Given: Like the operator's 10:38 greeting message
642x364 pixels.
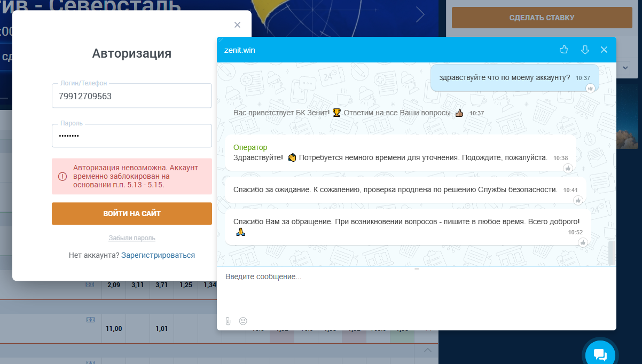Looking at the screenshot, I should point(568,168).
